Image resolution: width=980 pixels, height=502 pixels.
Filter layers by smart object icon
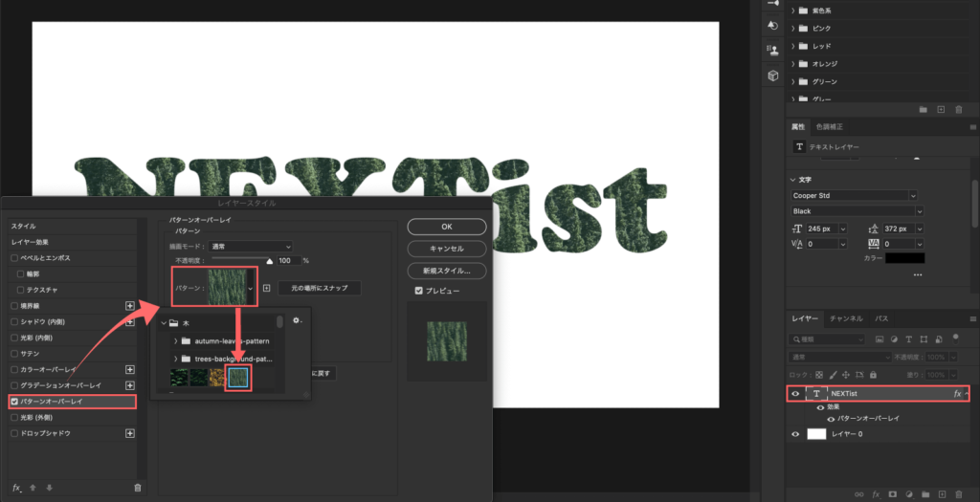pyautogui.click(x=939, y=339)
